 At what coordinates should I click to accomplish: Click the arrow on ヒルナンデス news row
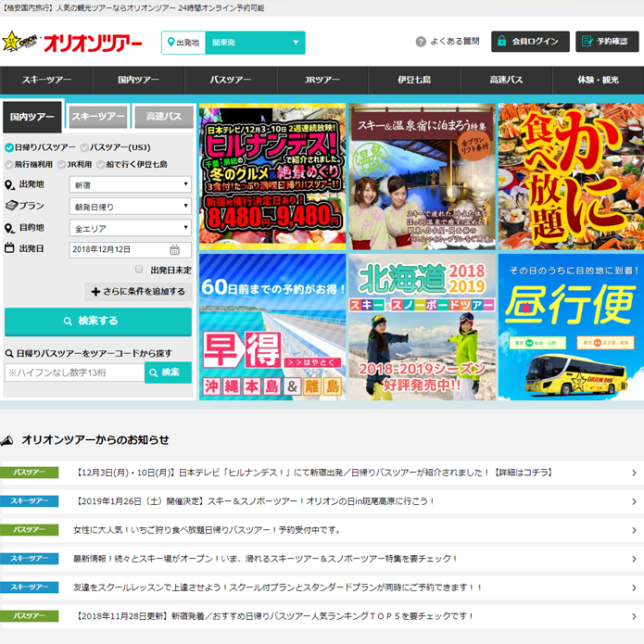[634, 473]
